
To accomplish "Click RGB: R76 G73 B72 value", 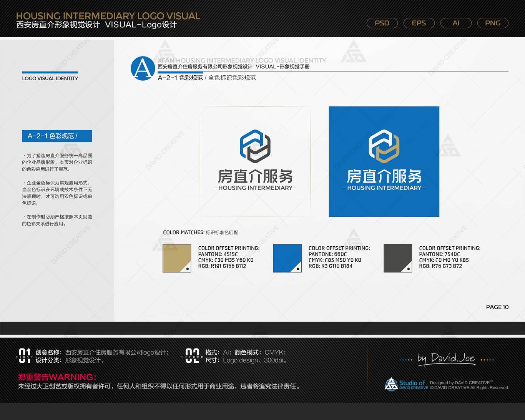I will pyautogui.click(x=440, y=266).
